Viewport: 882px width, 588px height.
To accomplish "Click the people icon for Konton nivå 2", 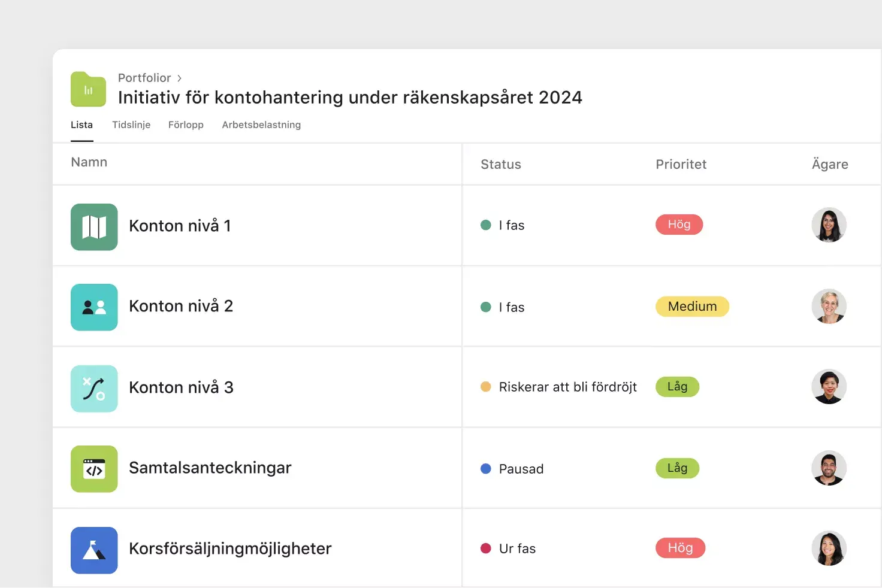I will tap(94, 307).
